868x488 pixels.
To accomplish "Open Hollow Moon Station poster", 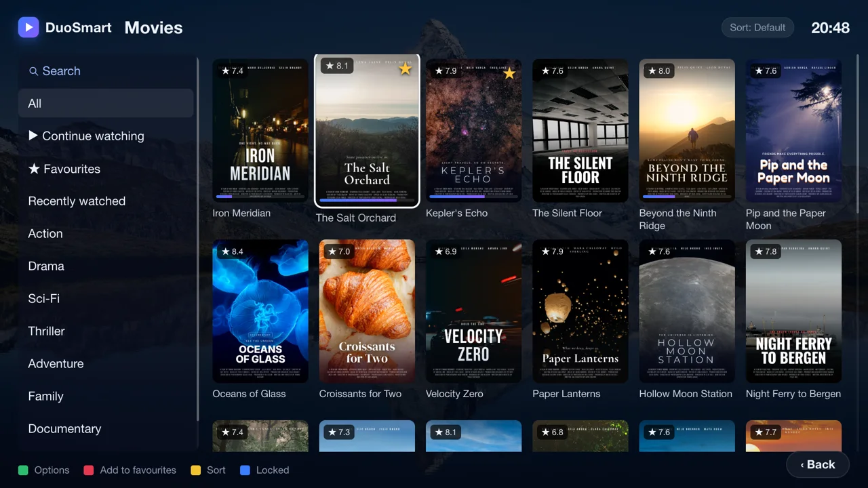I will (x=687, y=311).
